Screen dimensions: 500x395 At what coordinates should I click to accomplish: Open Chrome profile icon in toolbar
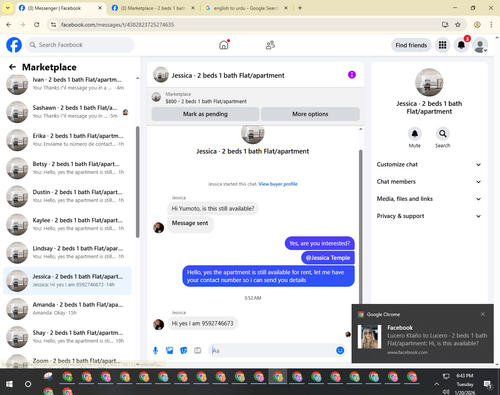[x=477, y=24]
